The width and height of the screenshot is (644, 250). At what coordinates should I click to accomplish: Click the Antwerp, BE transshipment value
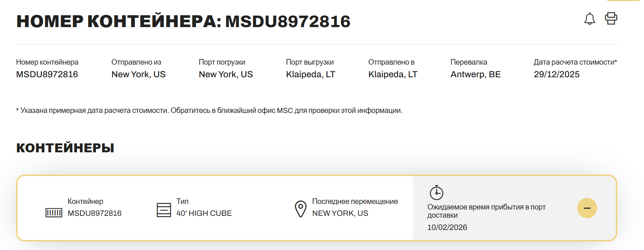point(475,74)
